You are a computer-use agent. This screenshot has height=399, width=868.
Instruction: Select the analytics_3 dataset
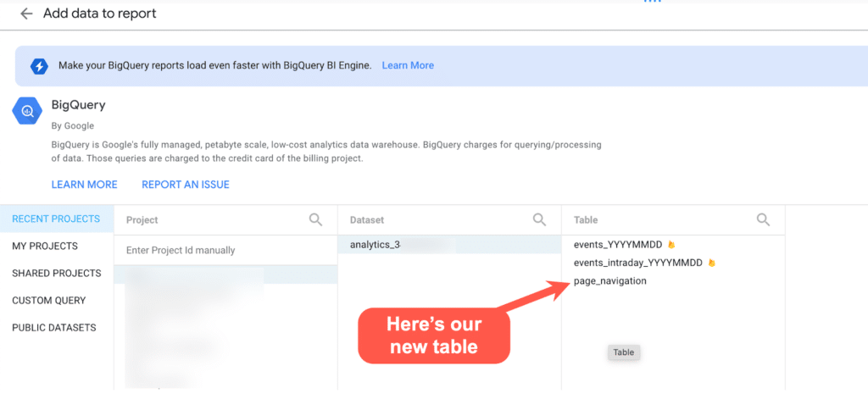449,245
